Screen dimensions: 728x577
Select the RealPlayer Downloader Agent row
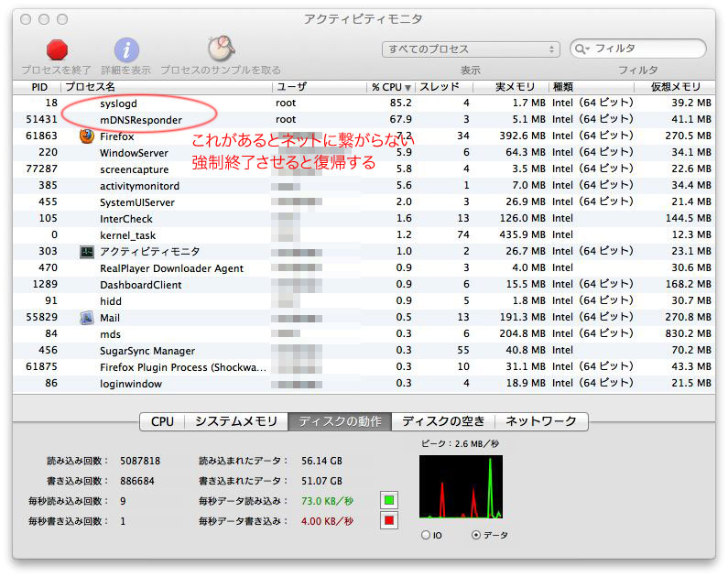pyautogui.click(x=364, y=267)
